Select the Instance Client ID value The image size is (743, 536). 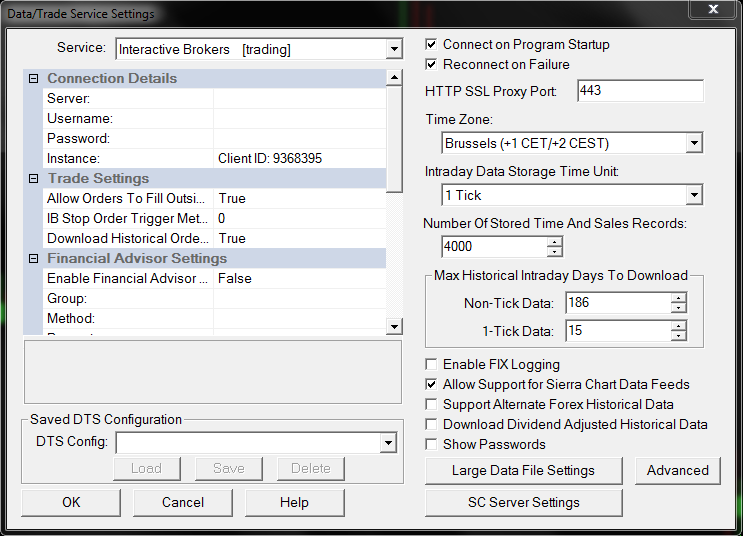click(299, 158)
